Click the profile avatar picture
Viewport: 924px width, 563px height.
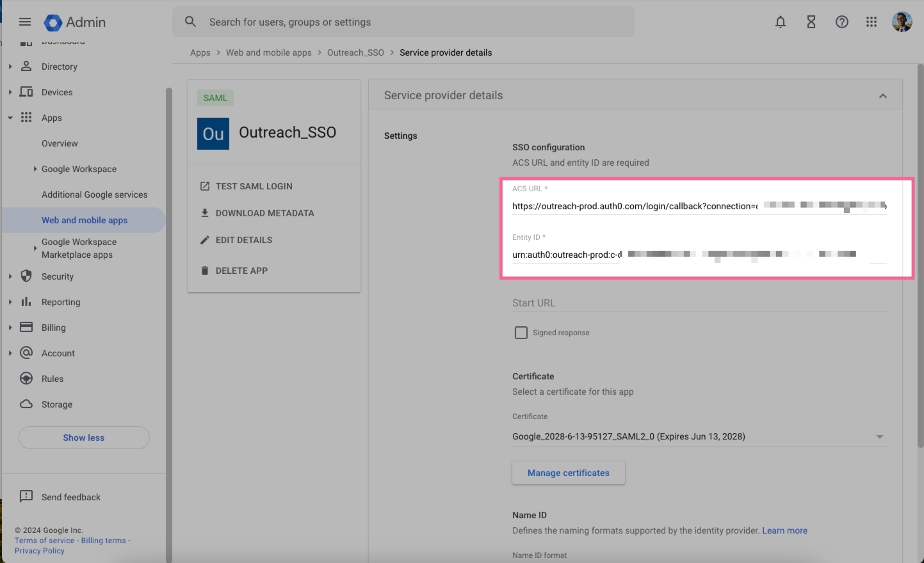click(x=902, y=21)
